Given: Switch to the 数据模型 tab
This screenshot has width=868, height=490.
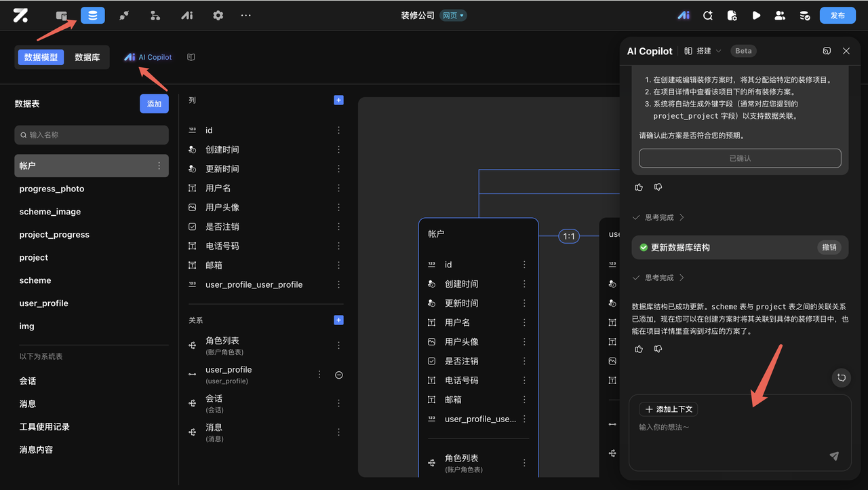Looking at the screenshot, I should pos(41,58).
